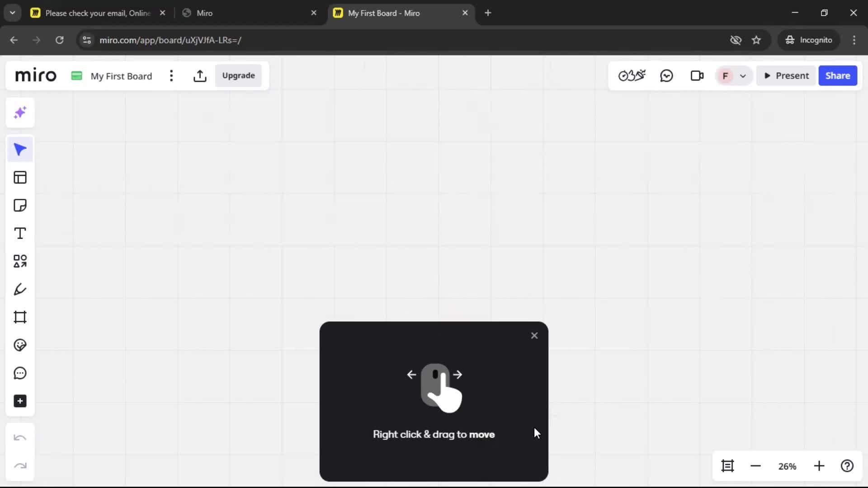Image resolution: width=868 pixels, height=488 pixels.
Task: Zoom out with minus button
Action: pos(755,466)
